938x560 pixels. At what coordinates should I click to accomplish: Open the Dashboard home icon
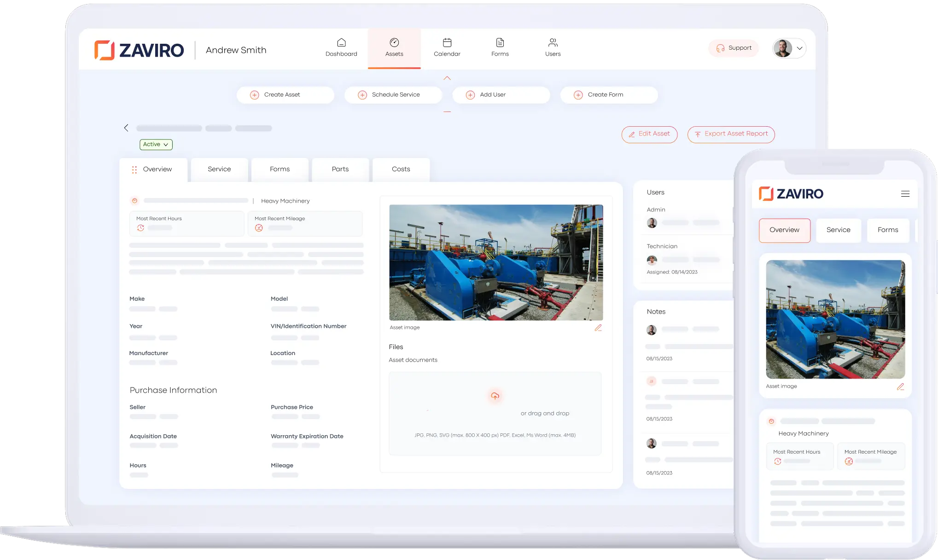[341, 43]
